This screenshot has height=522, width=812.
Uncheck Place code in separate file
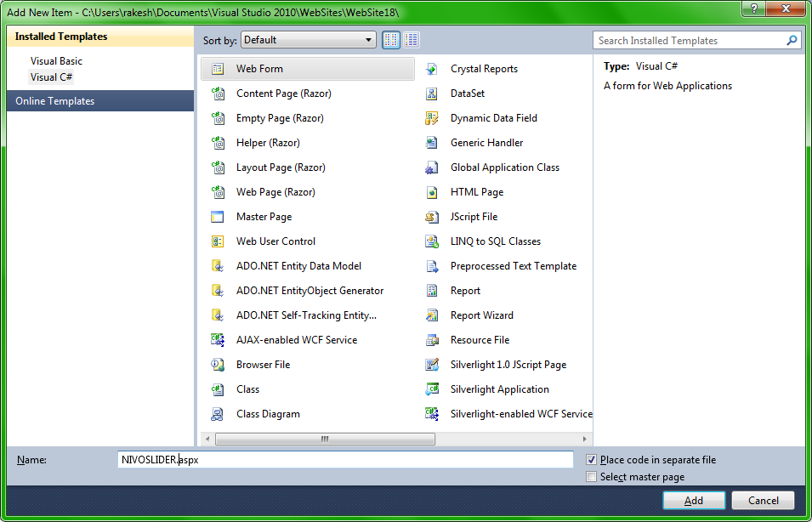click(x=592, y=460)
